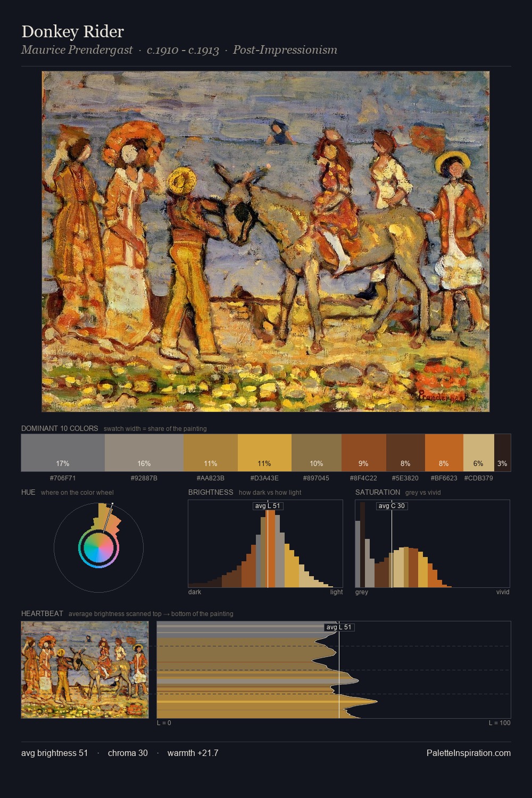Click the 'warmth +21.7' footer stat
This screenshot has height=798, width=532.
pyautogui.click(x=193, y=753)
